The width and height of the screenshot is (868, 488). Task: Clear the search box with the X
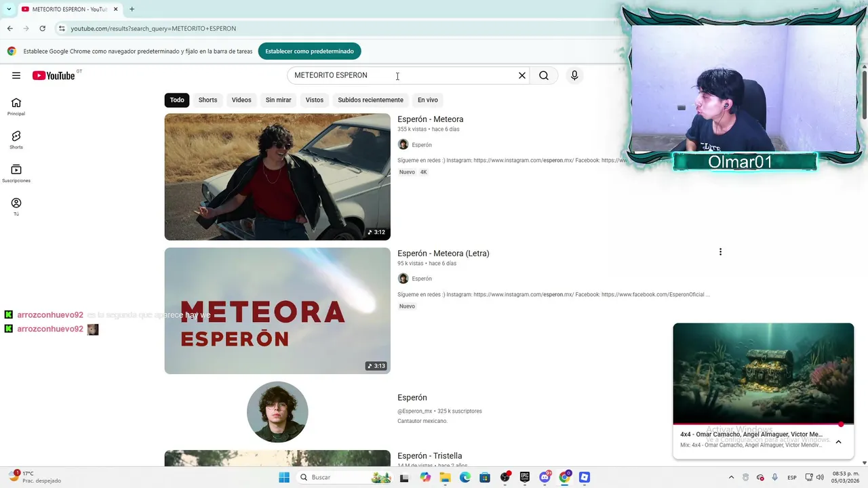tap(522, 75)
